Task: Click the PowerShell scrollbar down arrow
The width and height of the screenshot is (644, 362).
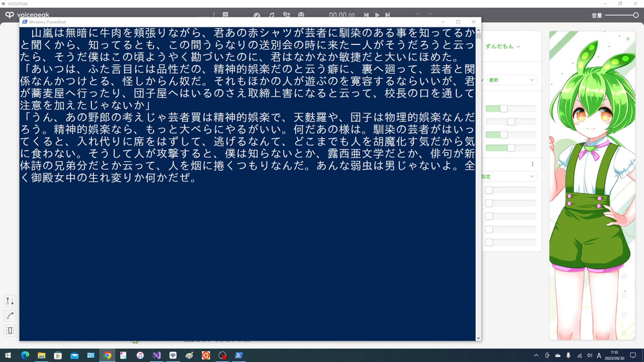Action: (x=478, y=338)
